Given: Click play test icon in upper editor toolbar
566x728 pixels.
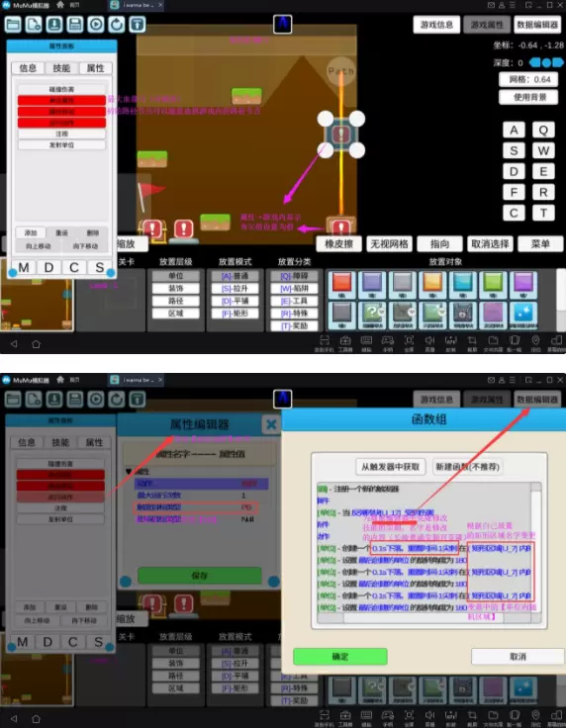Looking at the screenshot, I should [x=96, y=24].
